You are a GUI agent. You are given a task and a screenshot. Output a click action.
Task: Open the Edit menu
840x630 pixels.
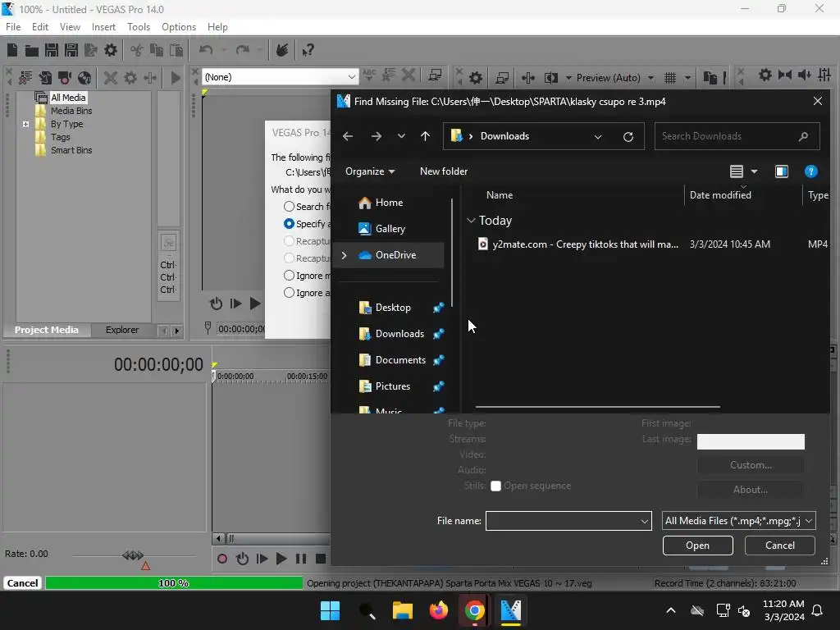point(40,27)
